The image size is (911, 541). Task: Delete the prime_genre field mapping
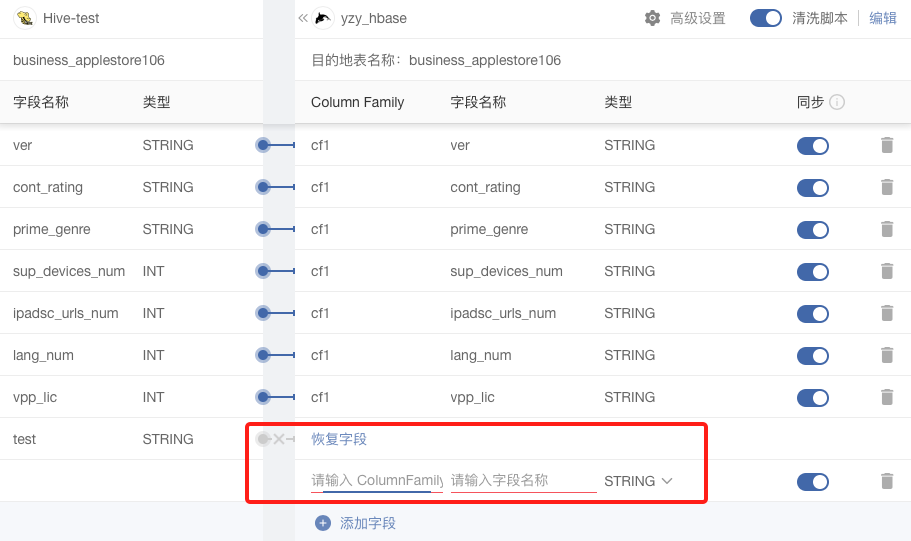(886, 229)
